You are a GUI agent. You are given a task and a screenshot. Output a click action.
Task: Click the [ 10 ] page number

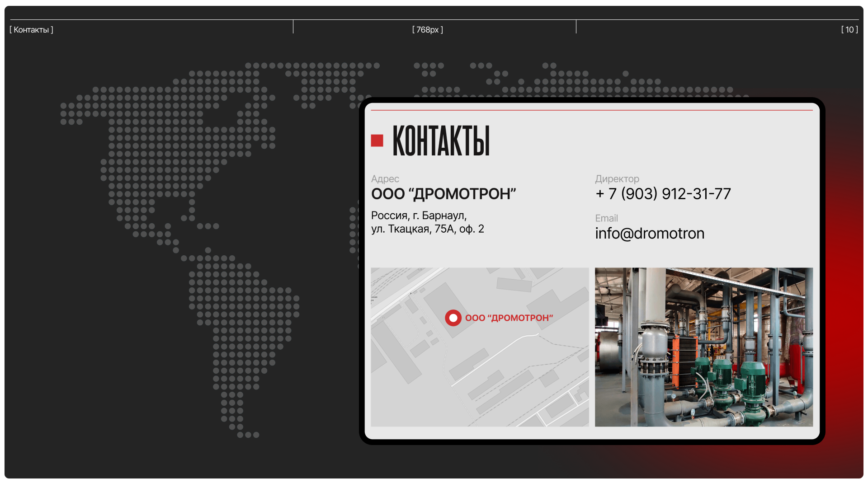[x=849, y=30]
